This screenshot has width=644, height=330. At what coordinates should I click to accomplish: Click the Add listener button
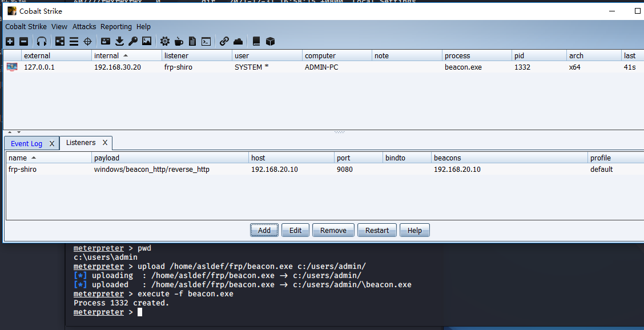(x=264, y=231)
